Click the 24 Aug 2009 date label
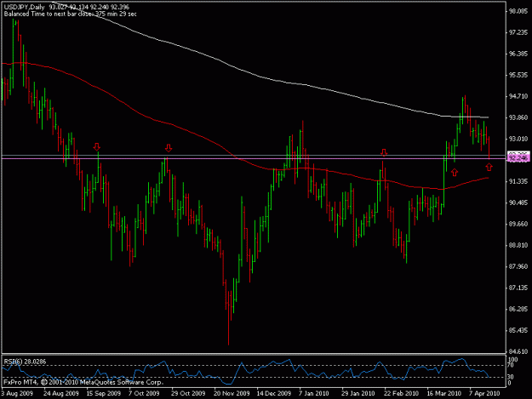 61,394
